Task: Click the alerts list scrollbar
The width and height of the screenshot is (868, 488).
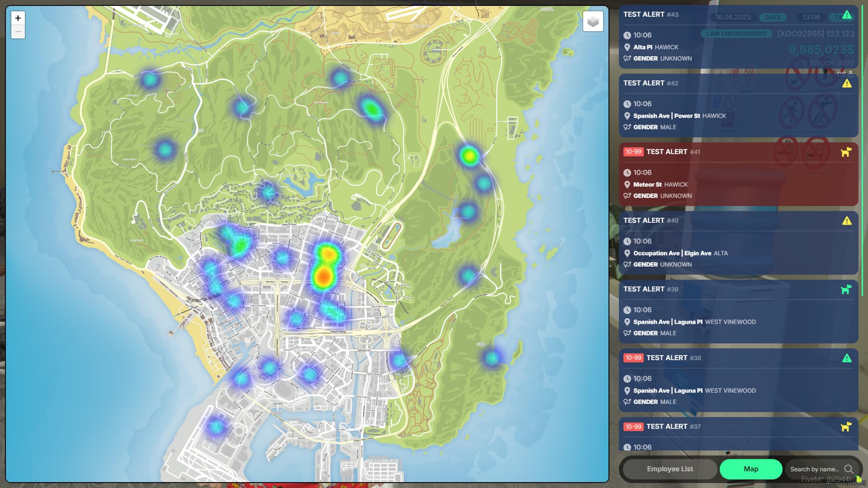Action: (x=863, y=151)
